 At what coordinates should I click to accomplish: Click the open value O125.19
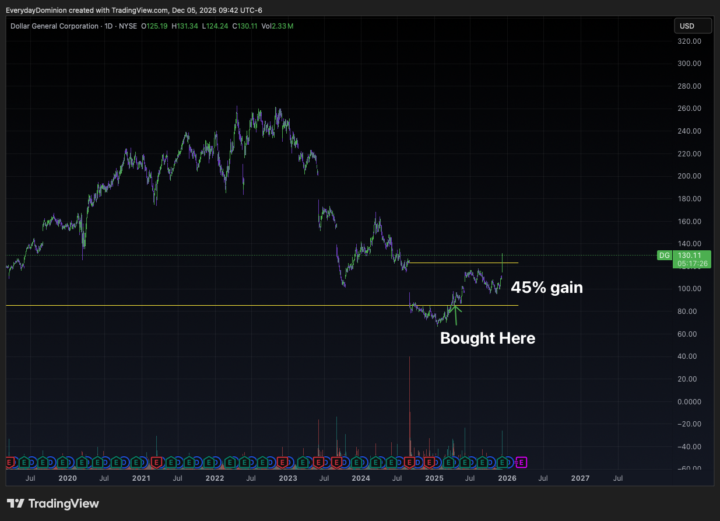(154, 26)
